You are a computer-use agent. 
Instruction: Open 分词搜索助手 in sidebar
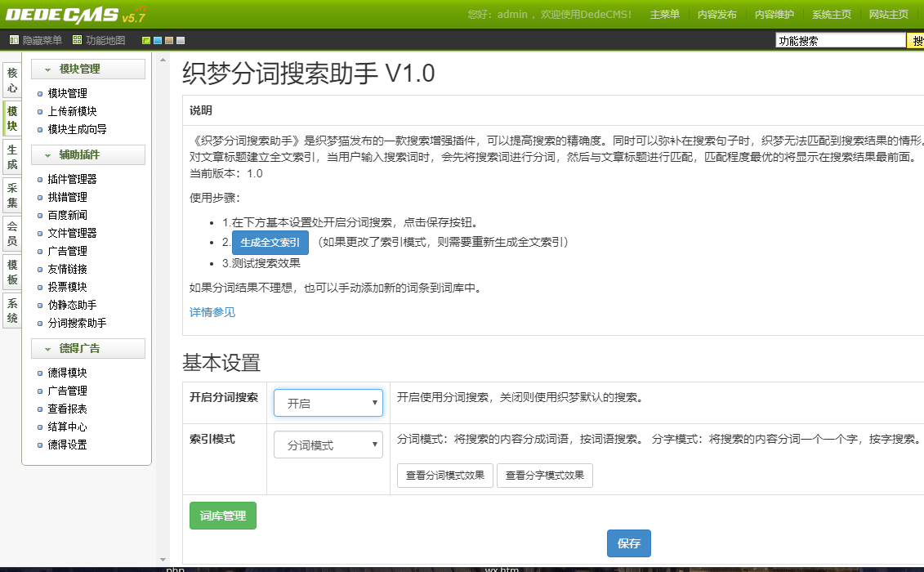pyautogui.click(x=77, y=323)
